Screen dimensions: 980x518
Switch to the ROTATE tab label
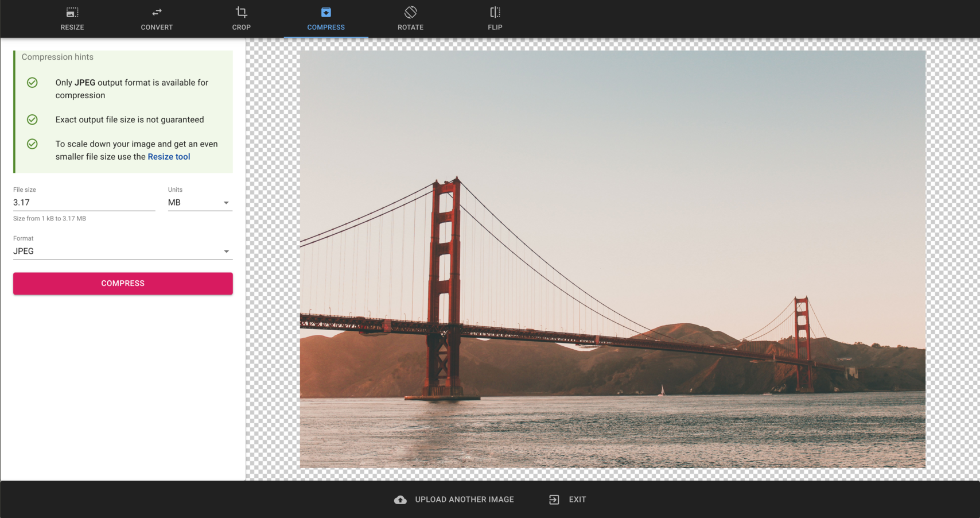[410, 27]
